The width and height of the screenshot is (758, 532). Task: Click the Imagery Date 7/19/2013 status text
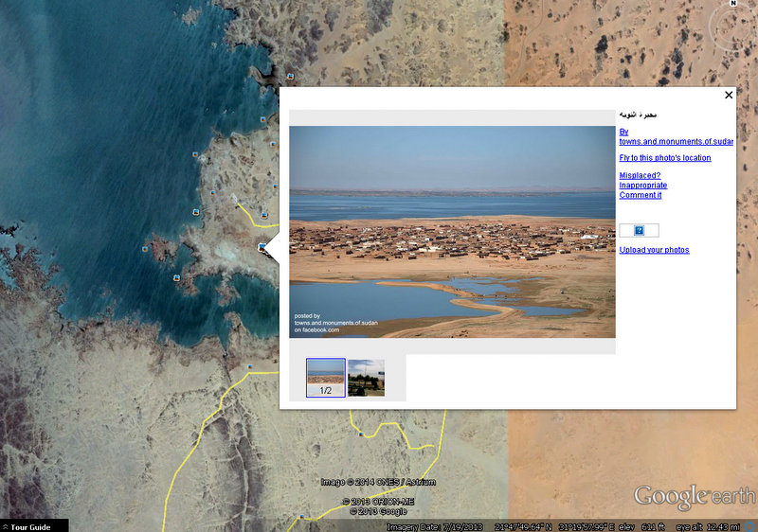click(x=433, y=527)
